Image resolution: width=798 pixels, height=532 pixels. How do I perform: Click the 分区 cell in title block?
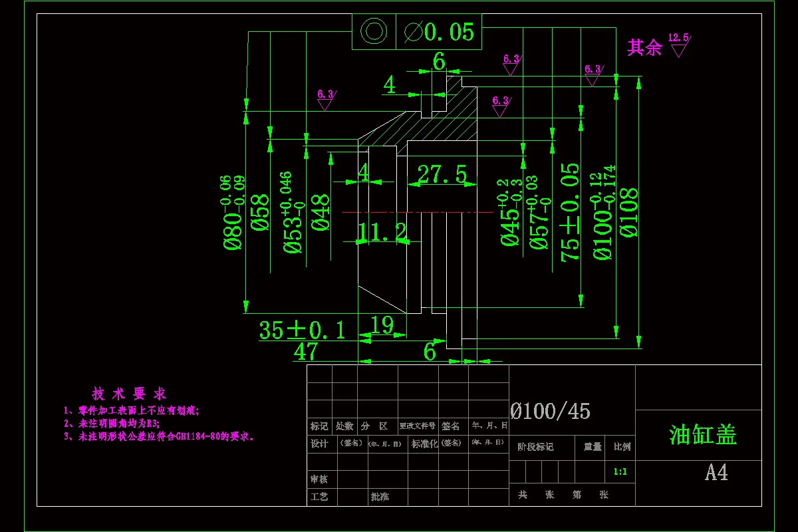click(x=374, y=426)
